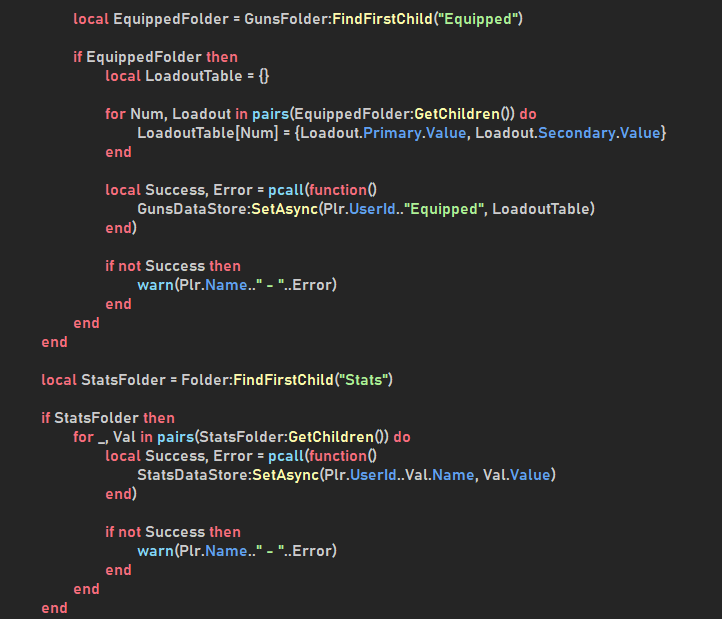Viewport: 722px width, 619px height.
Task: Click the "Stats" string literal
Action: click(x=364, y=380)
